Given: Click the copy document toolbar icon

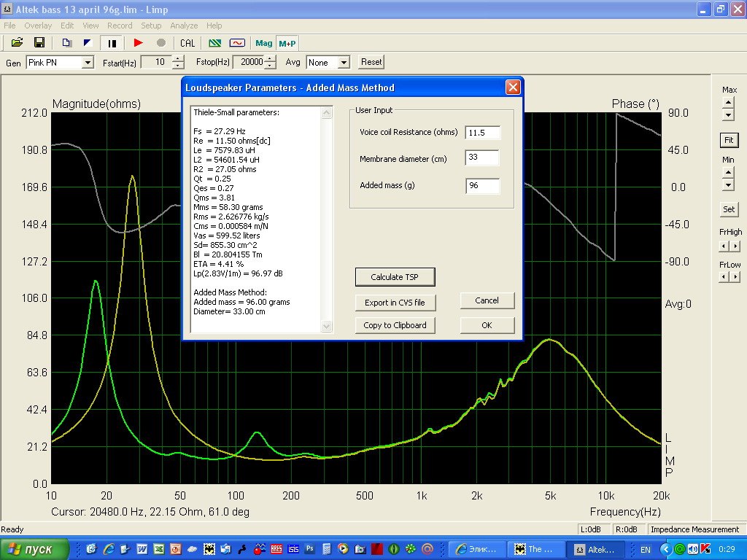Looking at the screenshot, I should (66, 43).
